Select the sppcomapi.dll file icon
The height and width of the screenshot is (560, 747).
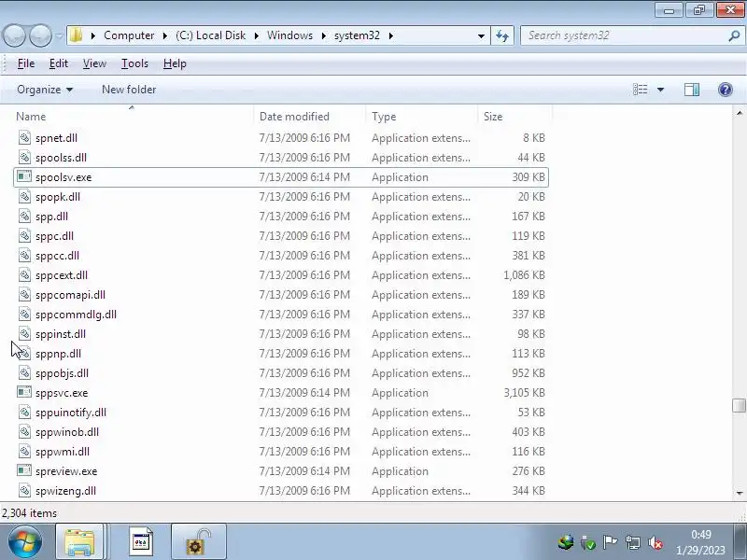pyautogui.click(x=25, y=295)
